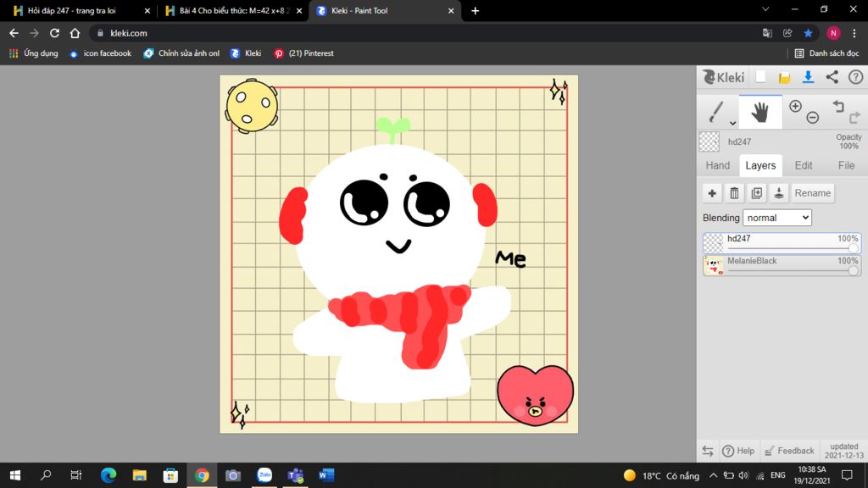The height and width of the screenshot is (488, 868).
Task: Click the hd247 layer thumbnail
Action: pos(713,243)
